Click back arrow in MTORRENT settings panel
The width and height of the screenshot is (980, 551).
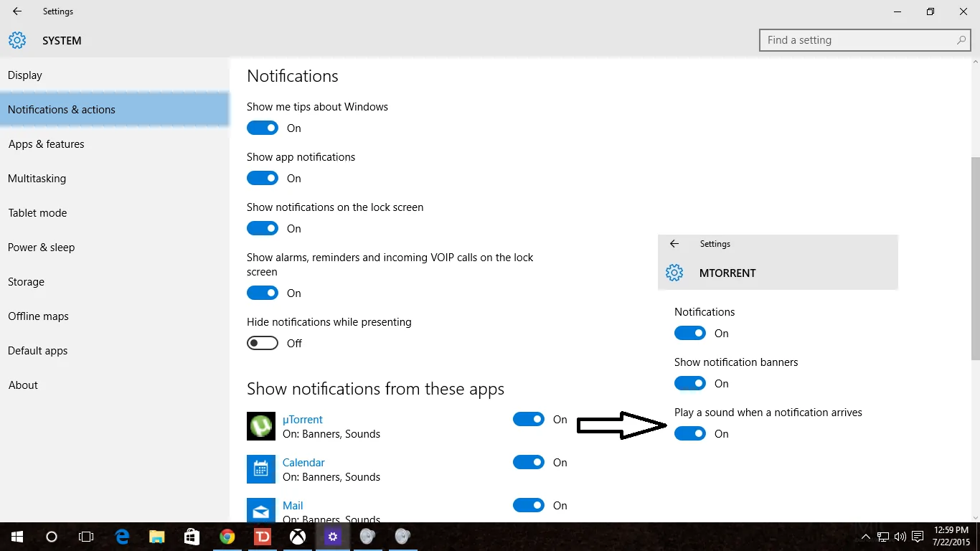[x=674, y=244]
